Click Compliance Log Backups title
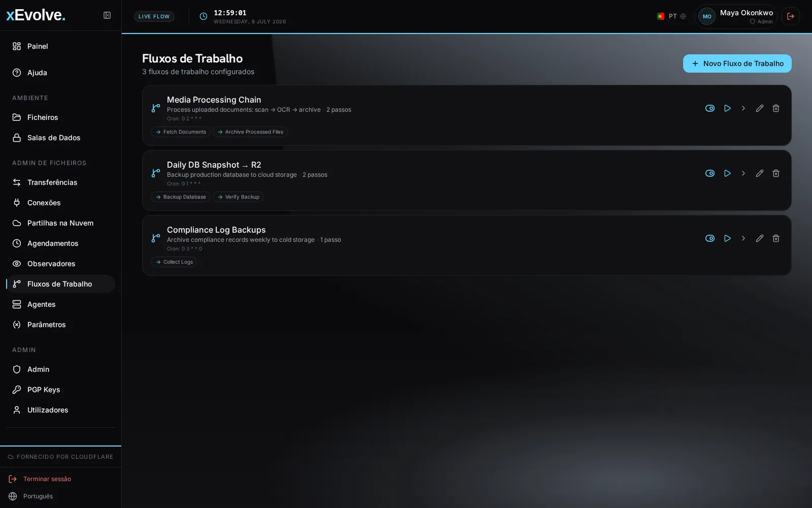 [216, 230]
